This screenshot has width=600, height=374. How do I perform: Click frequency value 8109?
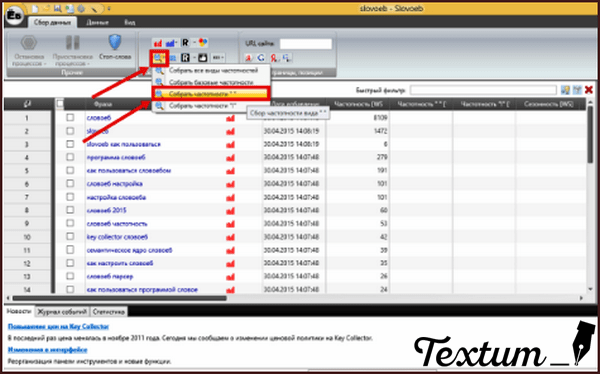[x=381, y=118]
